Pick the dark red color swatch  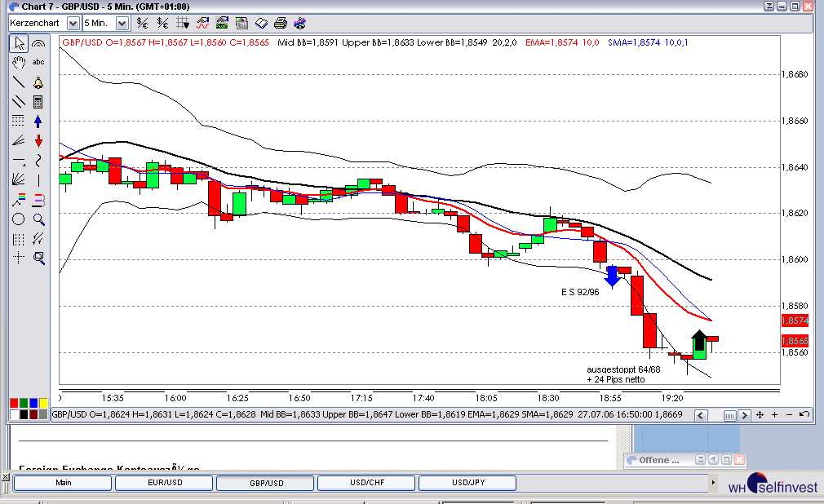click(33, 414)
